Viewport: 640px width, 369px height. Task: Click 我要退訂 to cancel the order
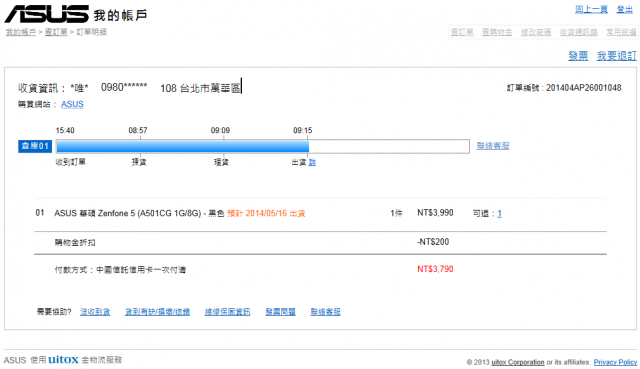[x=617, y=56]
